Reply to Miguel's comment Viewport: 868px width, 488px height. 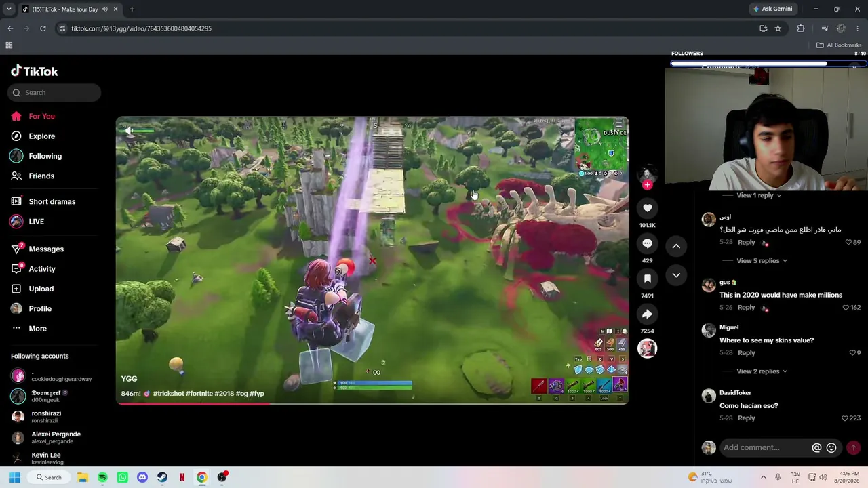coord(747,353)
